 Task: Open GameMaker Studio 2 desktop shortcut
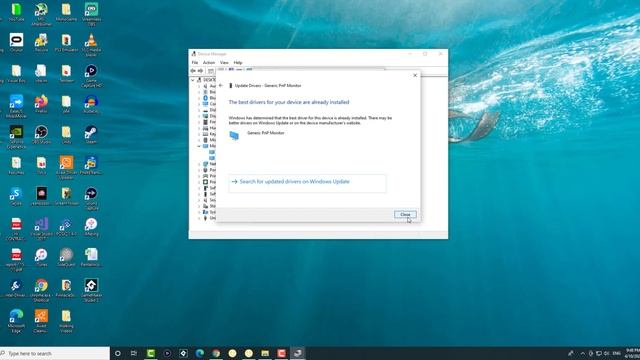(91, 290)
